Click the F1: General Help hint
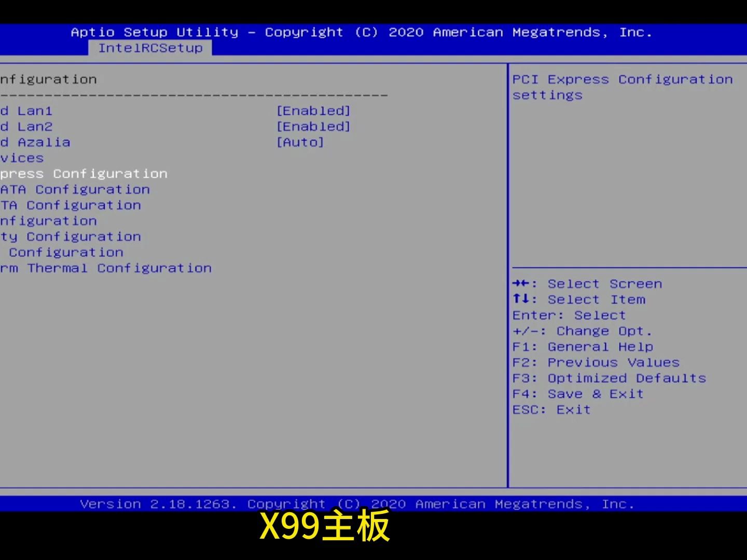This screenshot has width=747, height=560. [583, 347]
